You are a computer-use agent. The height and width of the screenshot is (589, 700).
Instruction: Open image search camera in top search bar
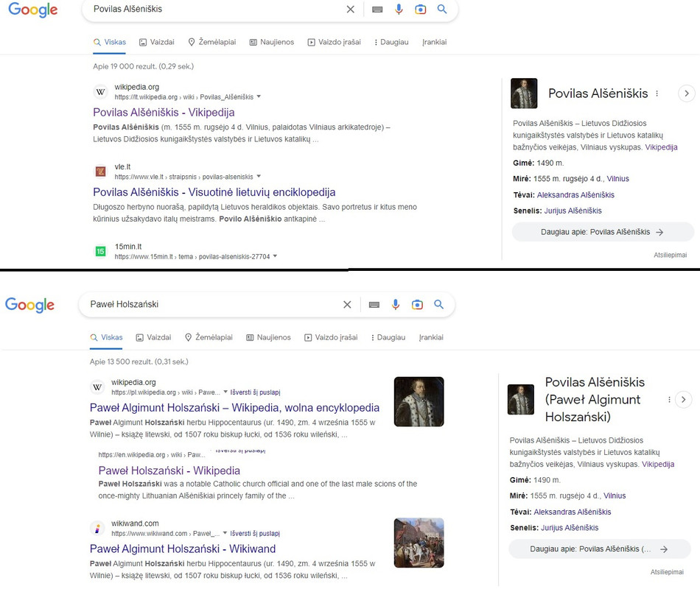[x=421, y=10]
